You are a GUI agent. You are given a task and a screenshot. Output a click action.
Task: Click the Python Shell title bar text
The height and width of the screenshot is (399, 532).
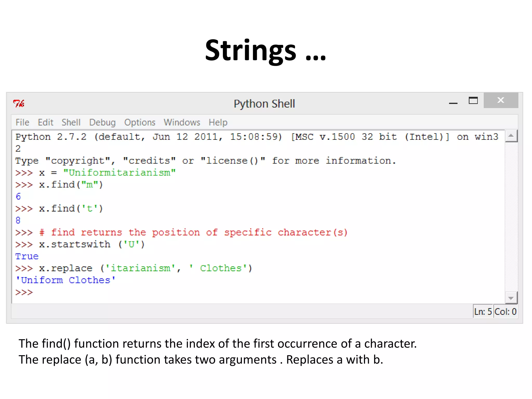point(264,104)
